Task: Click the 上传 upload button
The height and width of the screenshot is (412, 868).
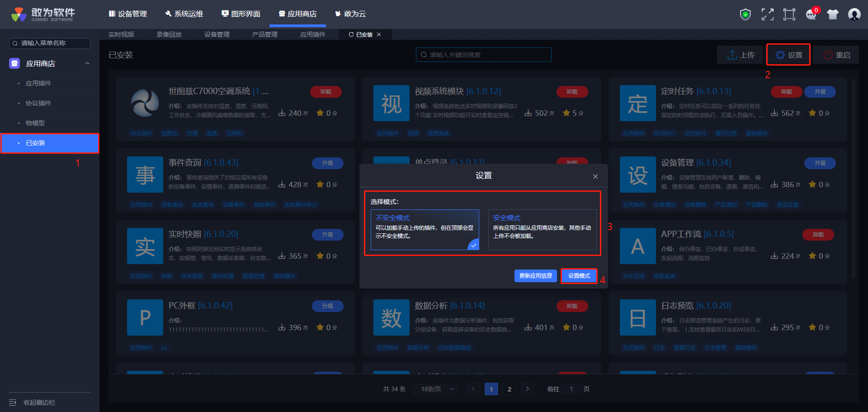Action: click(741, 55)
